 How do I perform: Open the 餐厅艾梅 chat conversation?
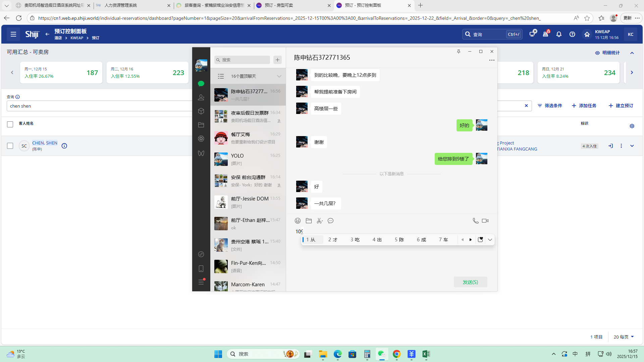[248, 138]
